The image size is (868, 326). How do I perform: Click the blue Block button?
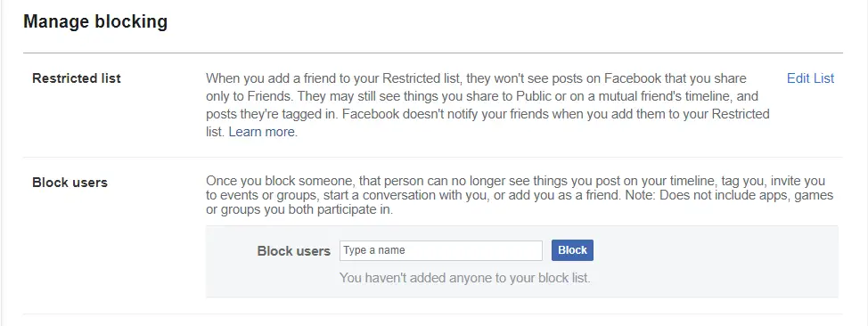pos(572,250)
